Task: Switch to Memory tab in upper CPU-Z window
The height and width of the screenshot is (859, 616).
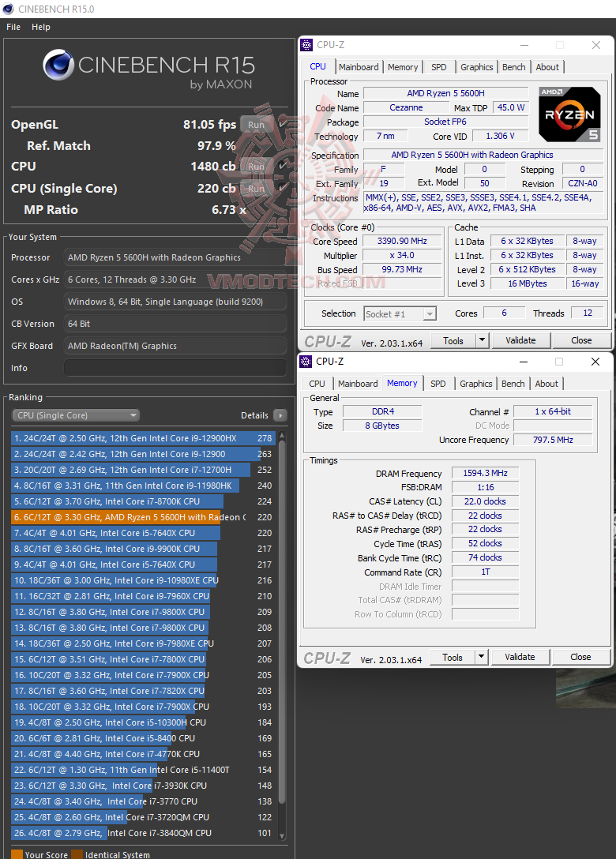Action: (x=403, y=67)
